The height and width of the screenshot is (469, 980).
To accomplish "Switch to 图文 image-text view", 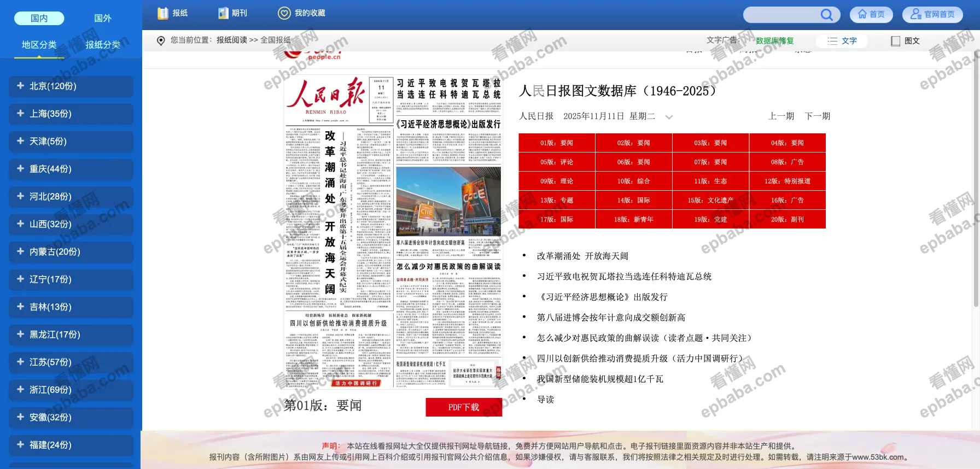I will 905,41.
